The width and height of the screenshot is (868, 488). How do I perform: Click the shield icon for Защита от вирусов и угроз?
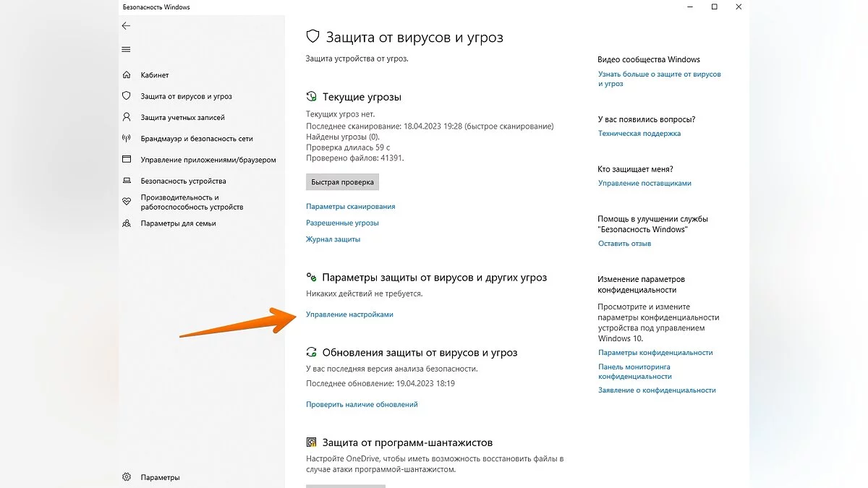(x=127, y=96)
